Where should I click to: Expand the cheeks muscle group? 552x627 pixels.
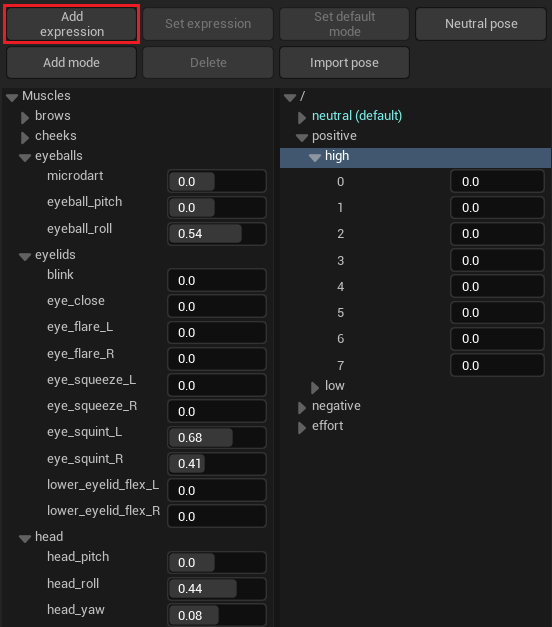click(x=25, y=137)
